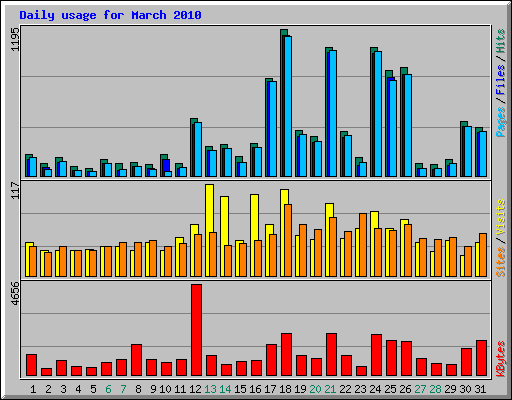Click day label 17 on the x-axis

[270, 389]
